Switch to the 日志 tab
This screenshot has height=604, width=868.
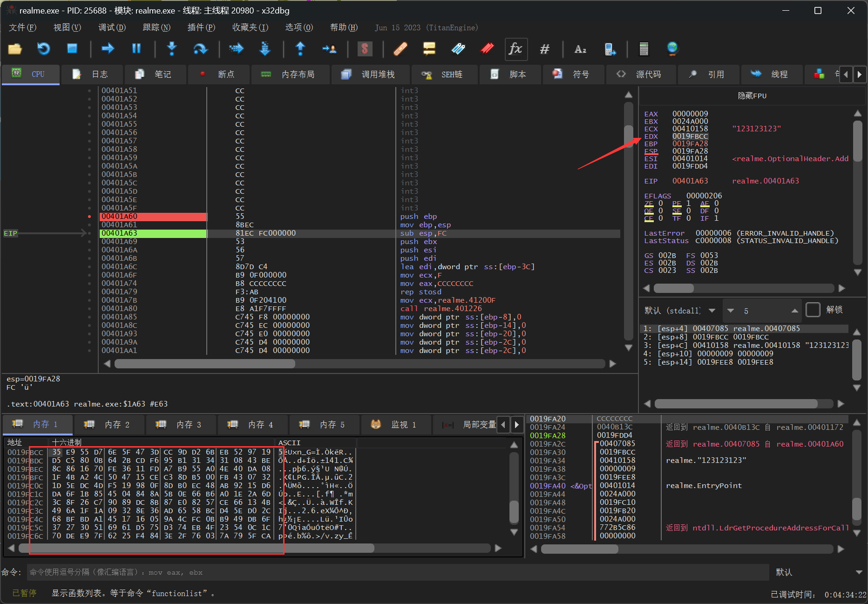92,75
